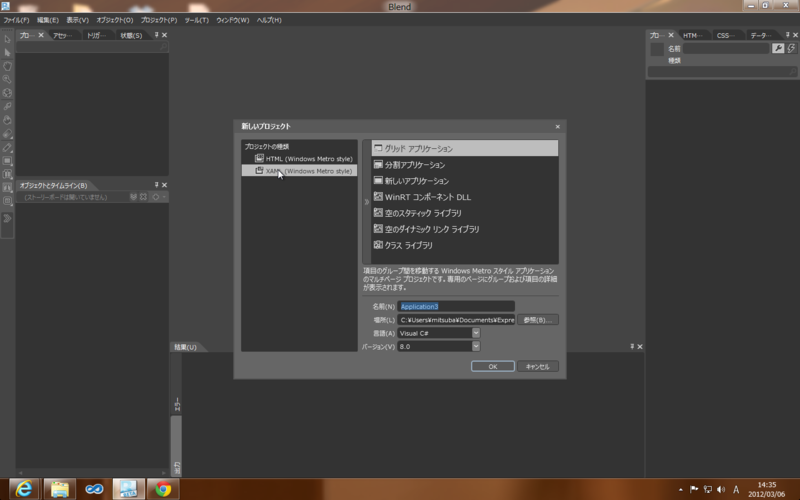Switch to the CSS tab in right panel
This screenshot has width=800, height=500.
pos(726,35)
